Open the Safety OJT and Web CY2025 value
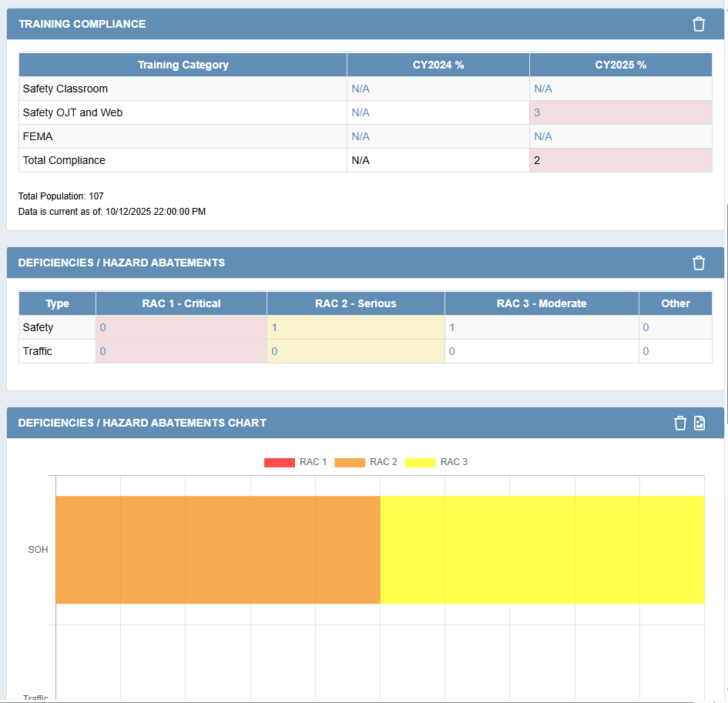Viewport: 728px width, 703px height. pos(537,112)
